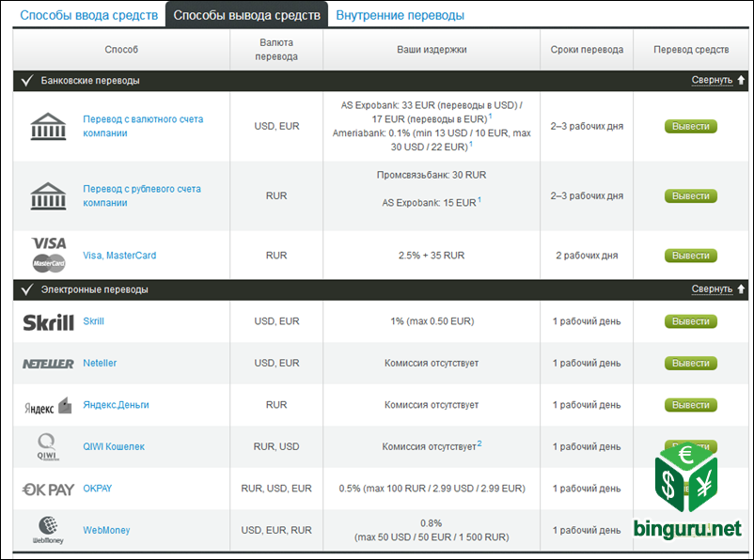Screen dimensions: 754x560
Task: Click the up arrow in Электронные переводы header
Action: 741,288
